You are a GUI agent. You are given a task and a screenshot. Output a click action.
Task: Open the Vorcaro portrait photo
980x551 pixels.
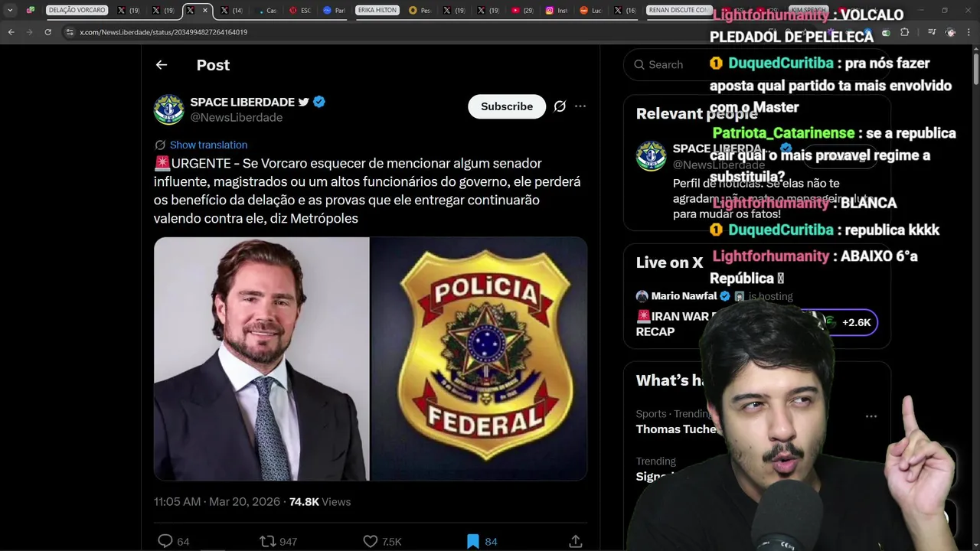[x=261, y=359]
